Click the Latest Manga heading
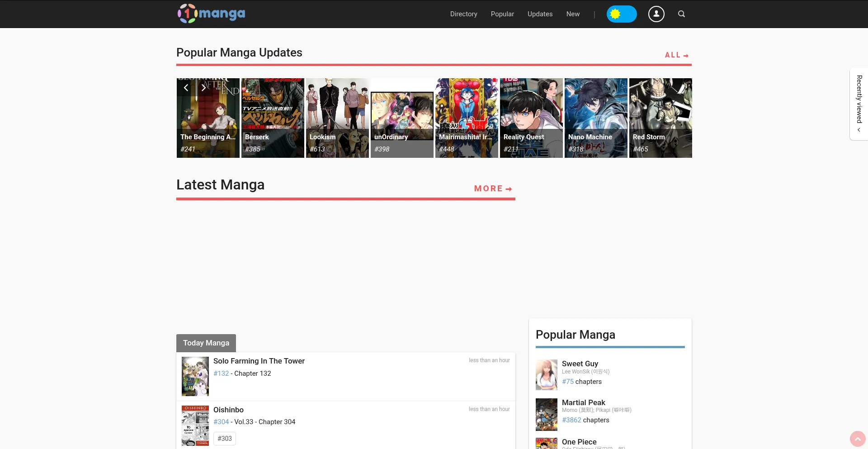Image resolution: width=868 pixels, height=449 pixels. 220,184
